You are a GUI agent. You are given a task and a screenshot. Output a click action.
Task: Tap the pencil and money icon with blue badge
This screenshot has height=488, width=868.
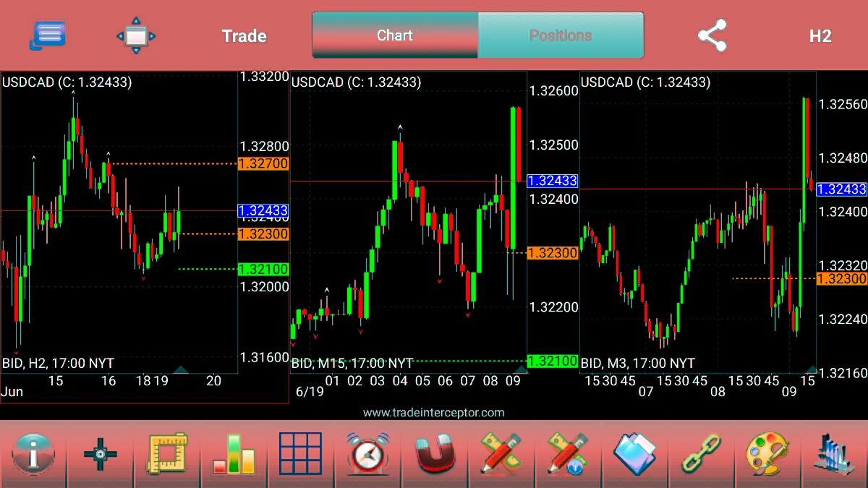(567, 455)
